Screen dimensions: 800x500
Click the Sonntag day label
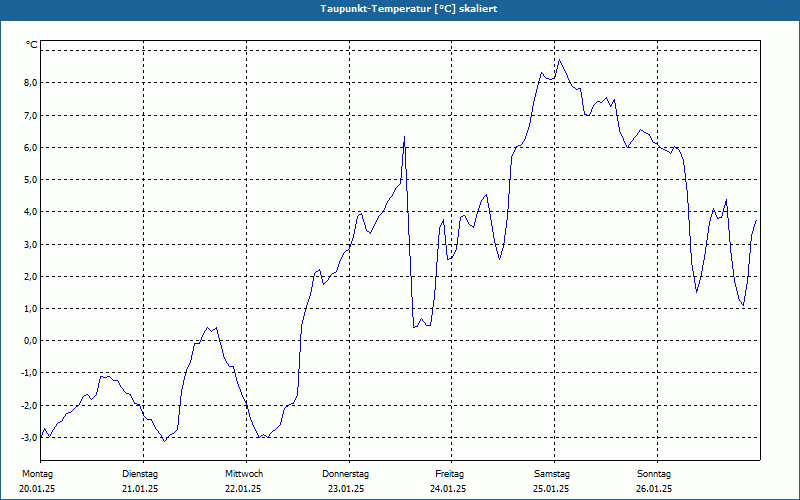click(x=654, y=474)
